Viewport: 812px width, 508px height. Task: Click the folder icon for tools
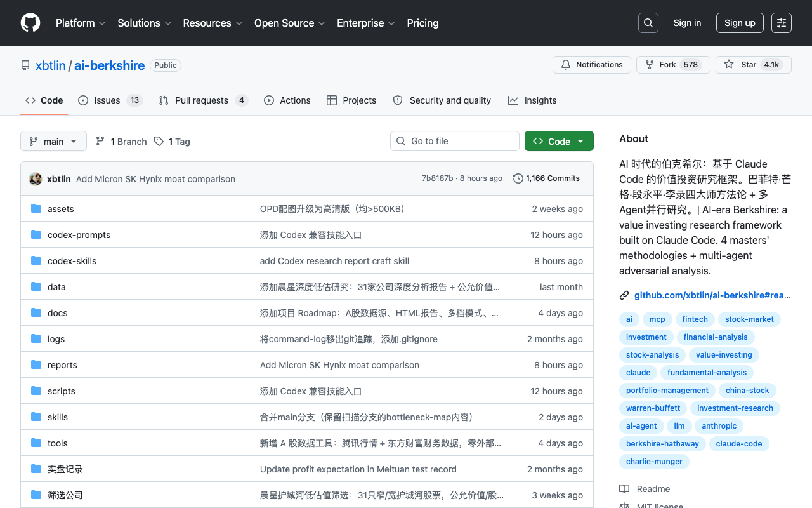(36, 443)
